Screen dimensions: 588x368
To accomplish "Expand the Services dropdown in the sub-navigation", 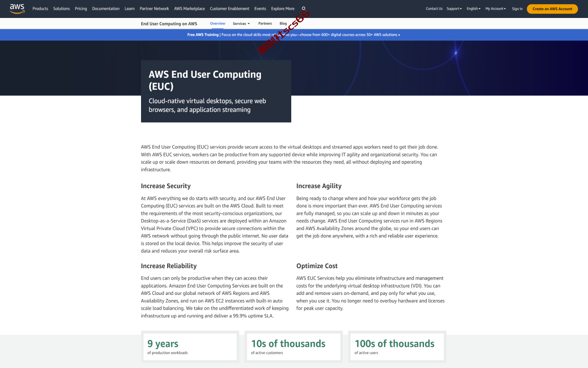I will tap(241, 23).
